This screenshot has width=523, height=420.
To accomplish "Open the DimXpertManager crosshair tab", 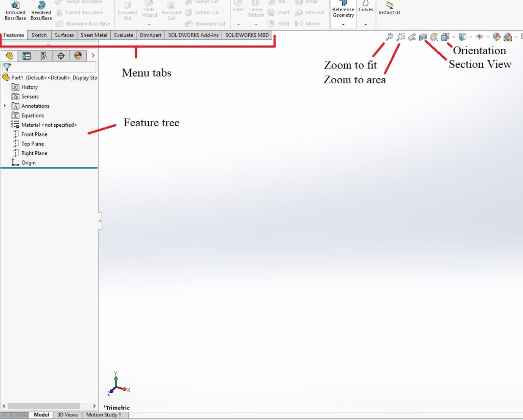I will pyautogui.click(x=61, y=56).
